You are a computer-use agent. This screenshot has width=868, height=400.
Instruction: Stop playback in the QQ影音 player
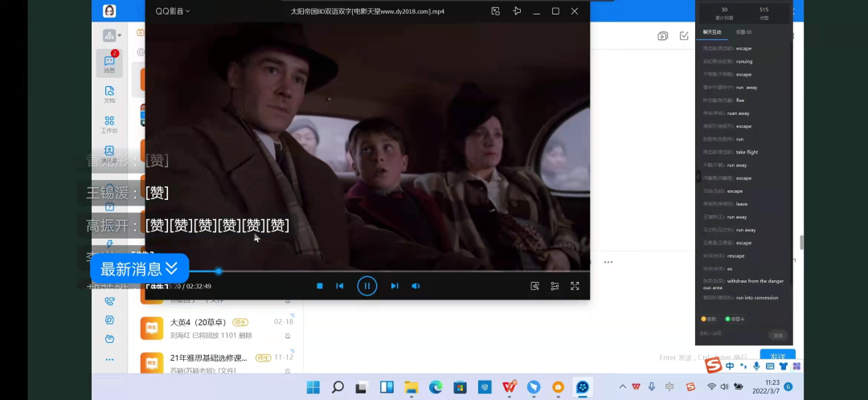319,286
